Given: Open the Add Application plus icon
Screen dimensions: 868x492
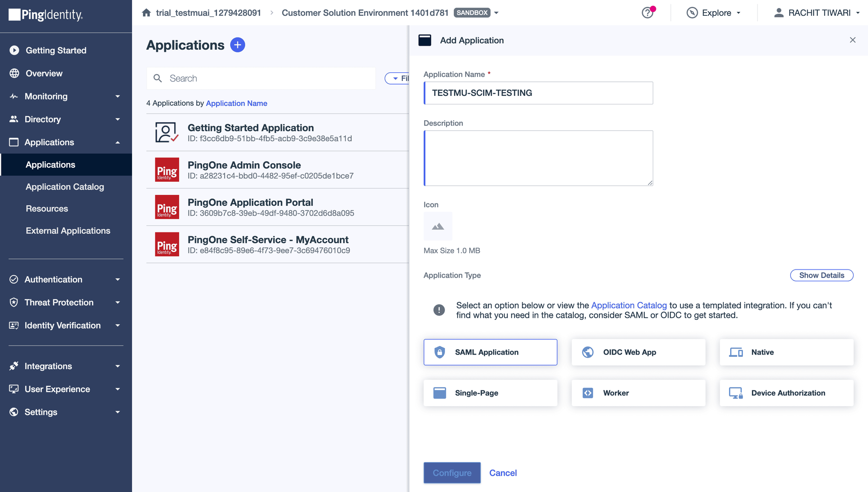Looking at the screenshot, I should [238, 45].
